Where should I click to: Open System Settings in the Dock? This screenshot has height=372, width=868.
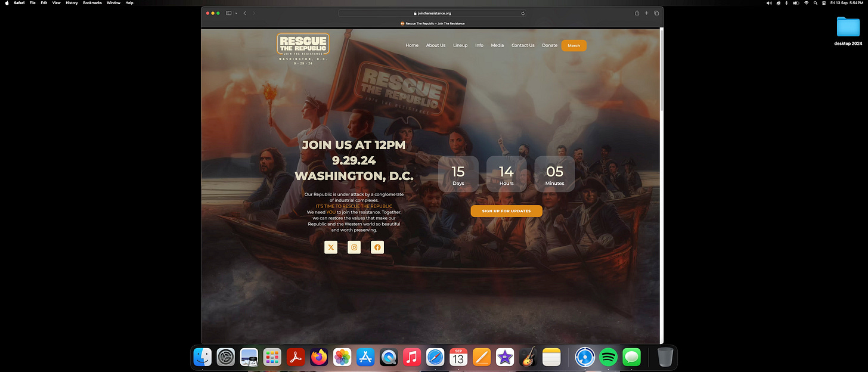pos(226,357)
